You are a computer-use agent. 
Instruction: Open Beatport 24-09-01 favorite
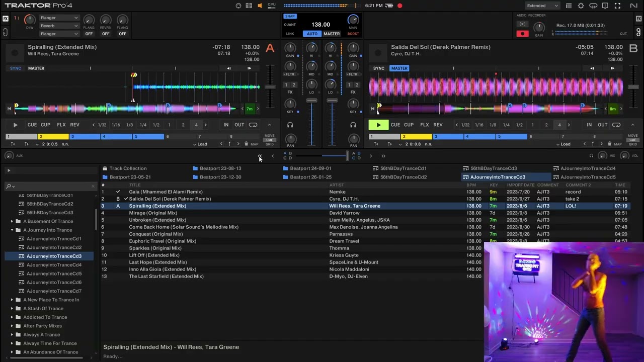pyautogui.click(x=307, y=168)
